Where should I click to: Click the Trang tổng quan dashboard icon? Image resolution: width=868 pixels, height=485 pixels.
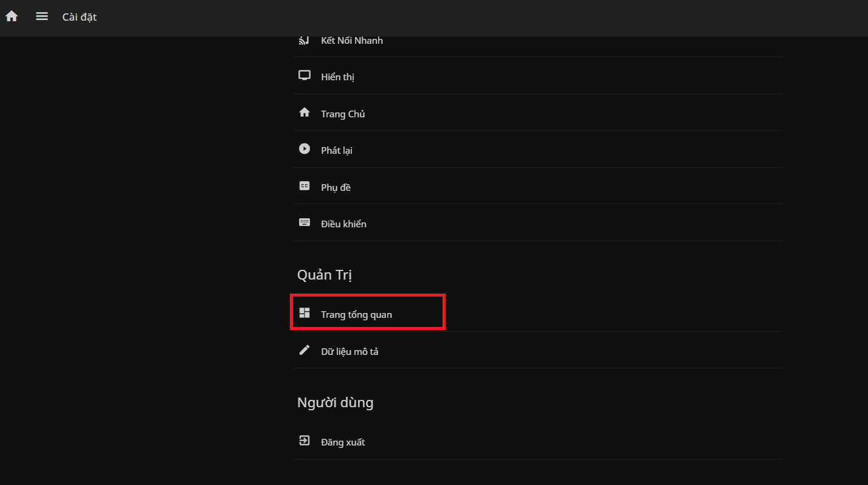(305, 313)
